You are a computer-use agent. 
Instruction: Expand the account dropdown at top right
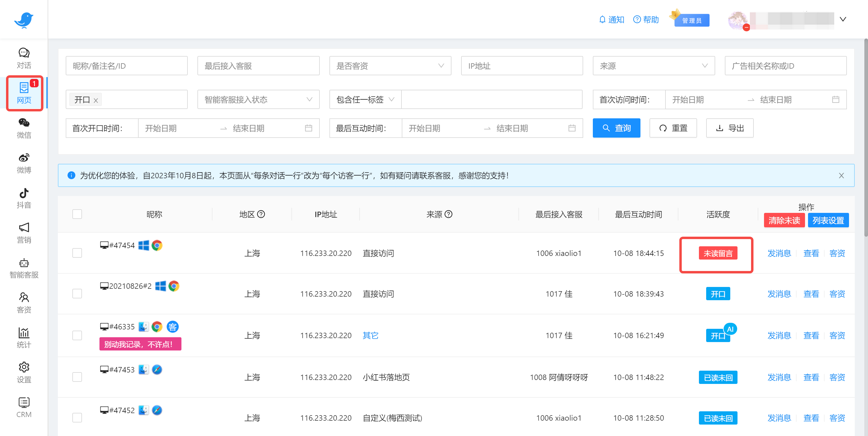click(x=842, y=19)
